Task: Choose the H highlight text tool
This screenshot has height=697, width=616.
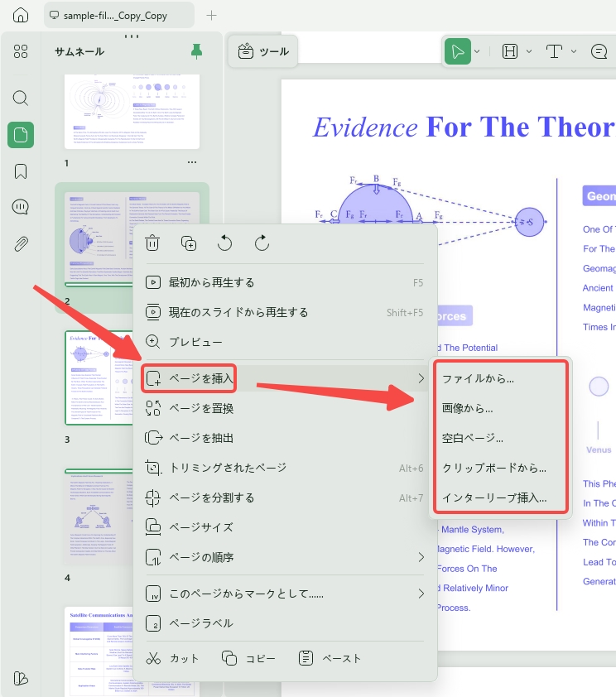Action: (510, 51)
